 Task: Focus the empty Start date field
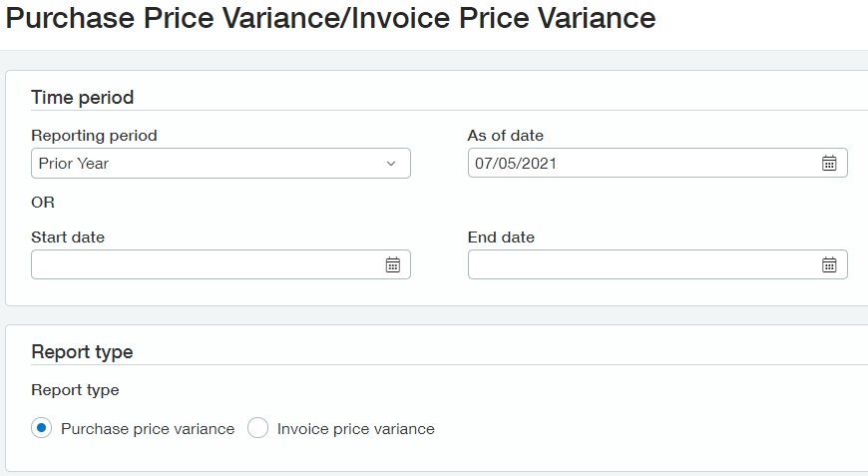click(x=220, y=264)
